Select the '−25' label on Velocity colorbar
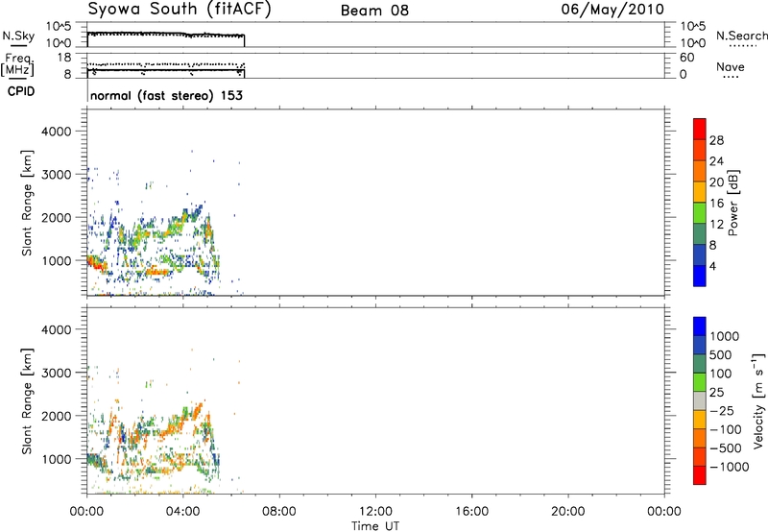The image size is (768, 532). (x=722, y=410)
